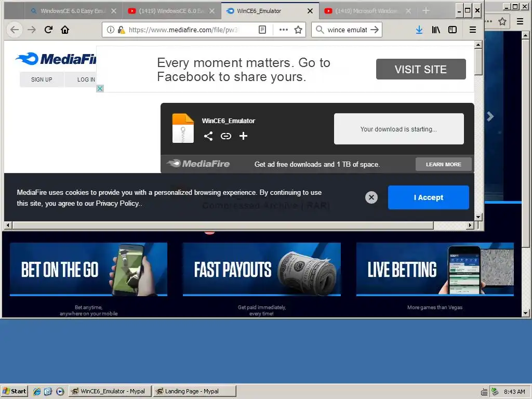The image size is (532, 399).
Task: Click Show Desktop quick launch icon
Action: click(x=48, y=391)
